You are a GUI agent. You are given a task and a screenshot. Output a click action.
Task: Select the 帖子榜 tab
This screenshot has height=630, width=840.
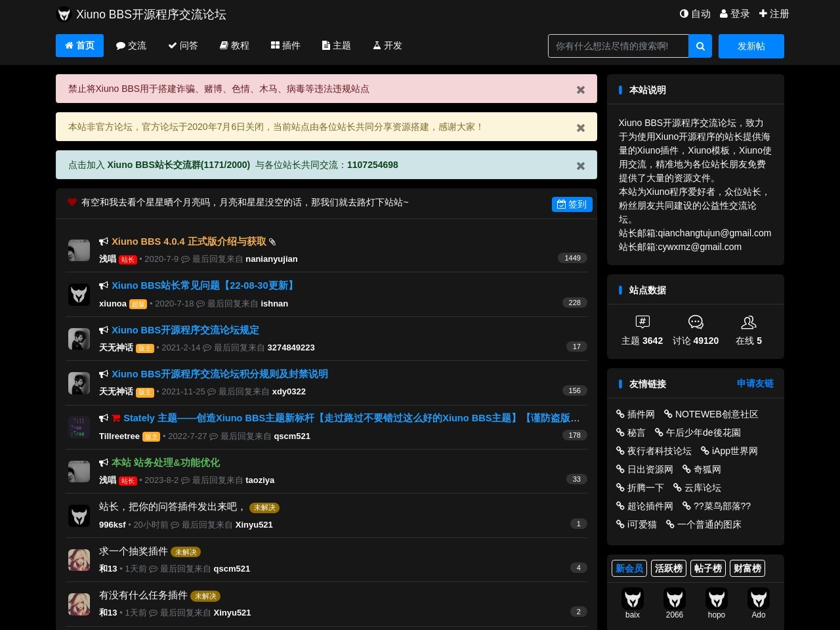coord(708,568)
